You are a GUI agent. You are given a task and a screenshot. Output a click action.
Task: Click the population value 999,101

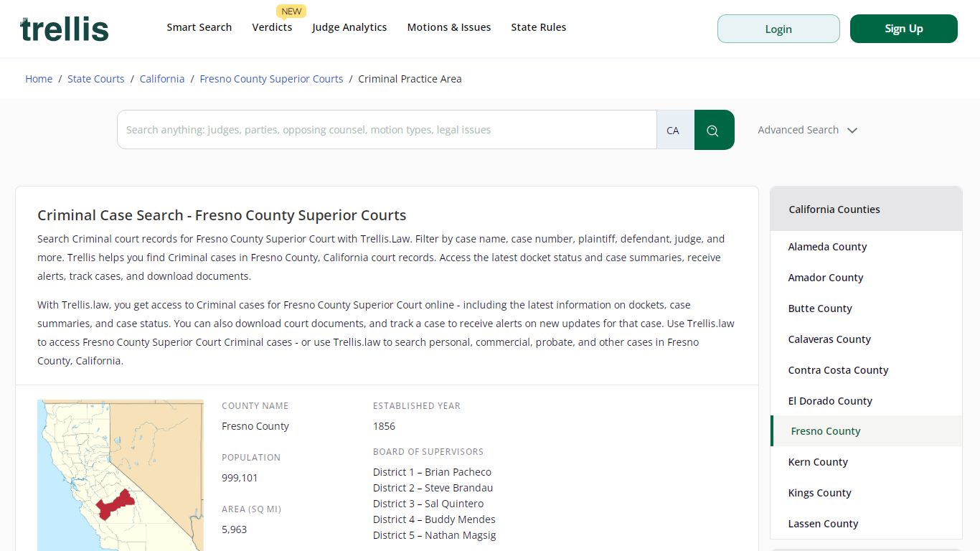(x=240, y=478)
